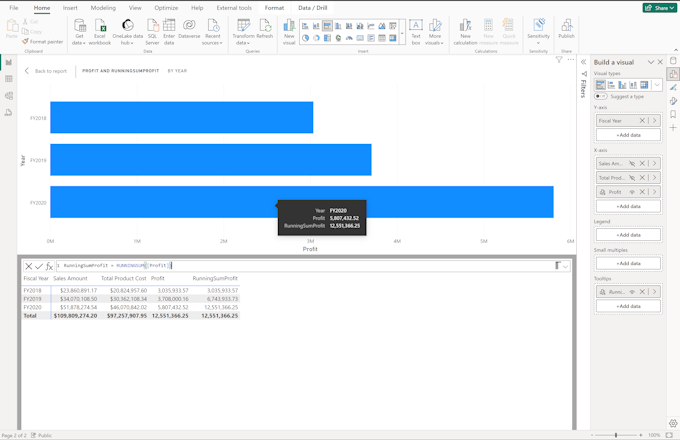Publish the report
Screen dimensions: 680x440
[566, 29]
